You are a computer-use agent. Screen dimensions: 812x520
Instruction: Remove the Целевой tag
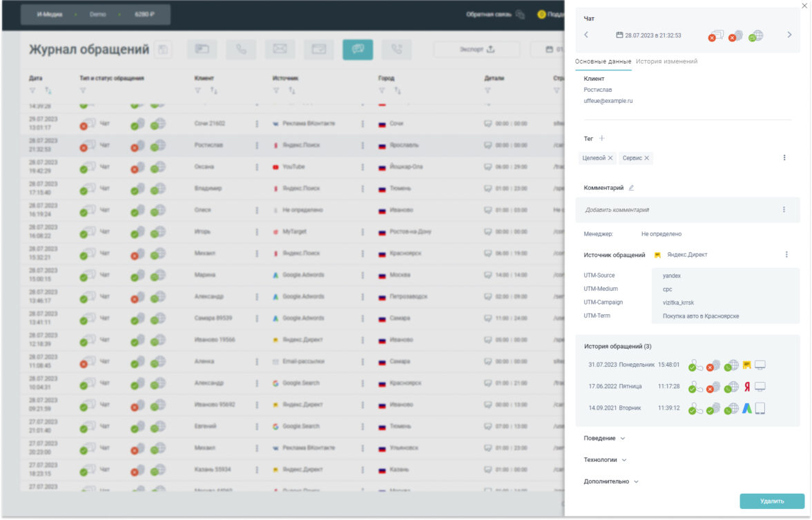pyautogui.click(x=610, y=159)
